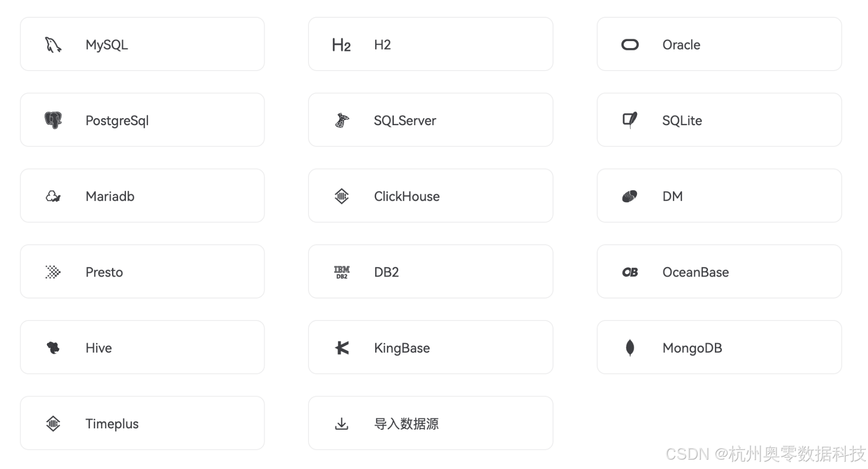Viewport: 868px width, 469px height.
Task: Click the SQLite feather icon
Action: pos(630,120)
